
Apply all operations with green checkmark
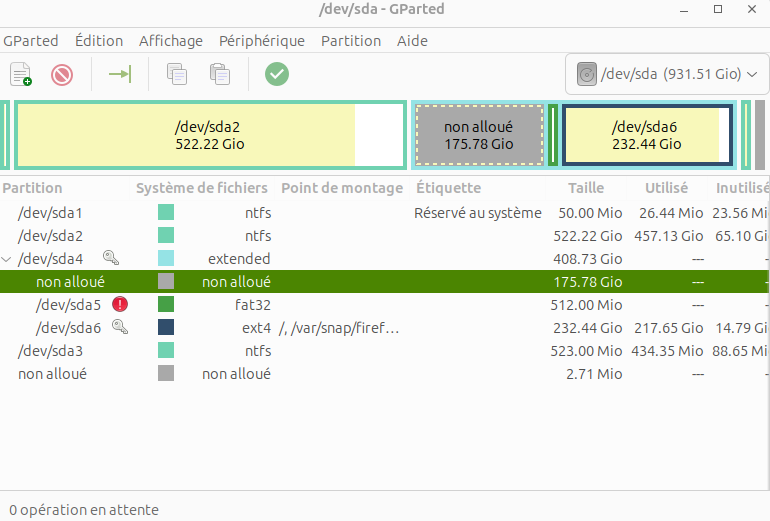pos(277,74)
